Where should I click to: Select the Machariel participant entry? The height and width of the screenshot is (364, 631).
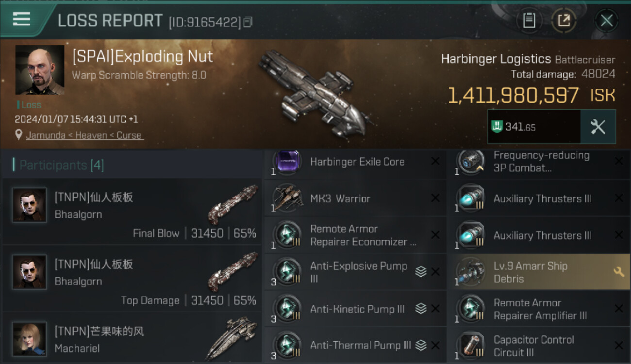(132, 338)
